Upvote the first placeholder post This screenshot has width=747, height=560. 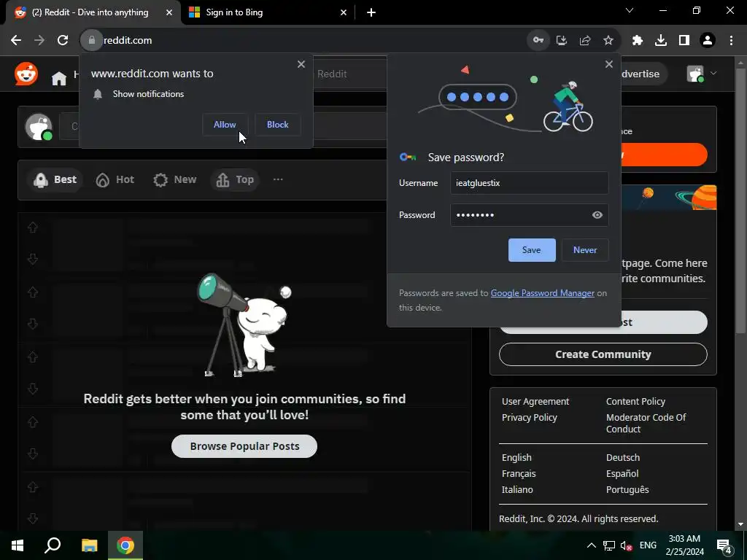pyautogui.click(x=32, y=227)
